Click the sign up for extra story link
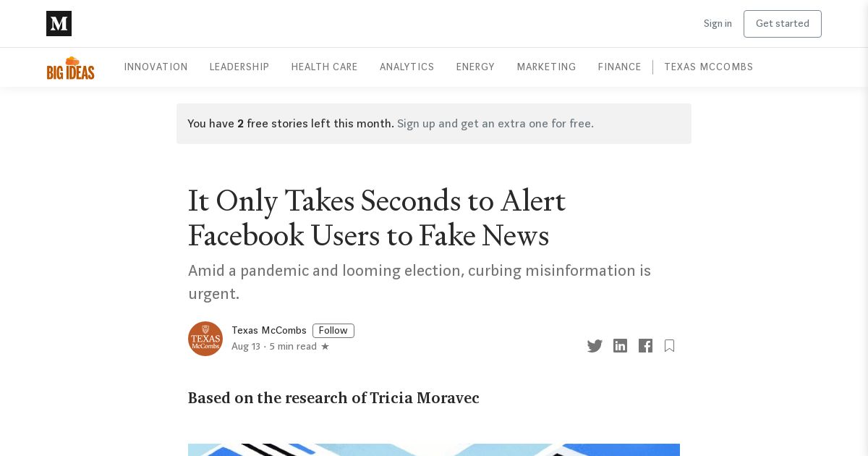Screen dimensions: 868x456 [x=495, y=124]
